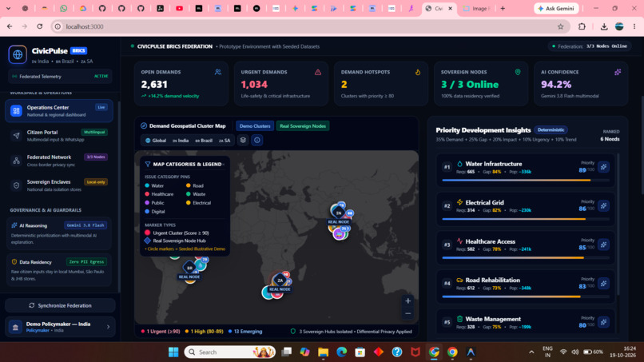Click the Sovereign Nodes location pin icon
Viewport: 644px width, 362px height.
click(518, 72)
